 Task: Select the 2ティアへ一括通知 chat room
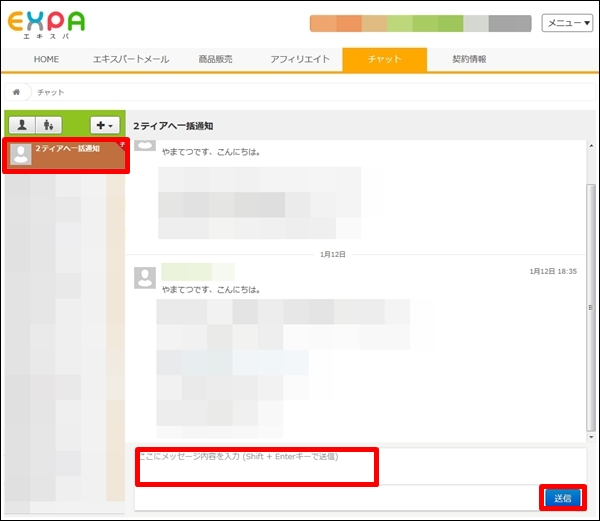(67, 155)
